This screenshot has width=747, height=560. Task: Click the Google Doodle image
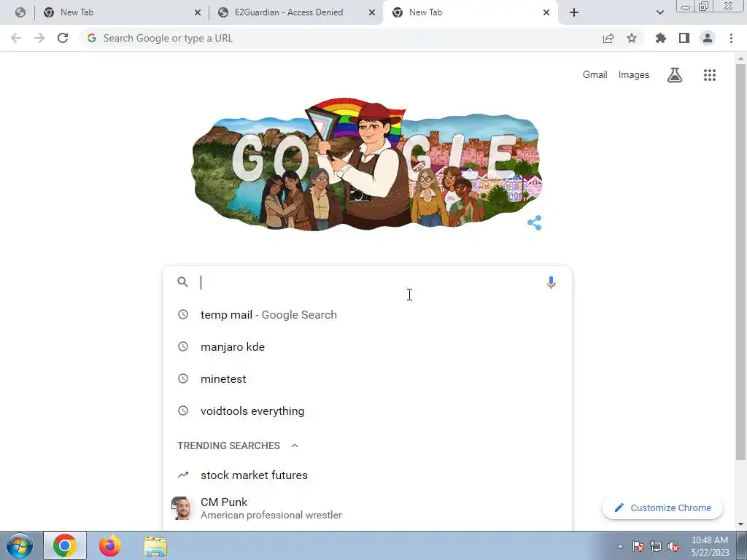pos(366,164)
